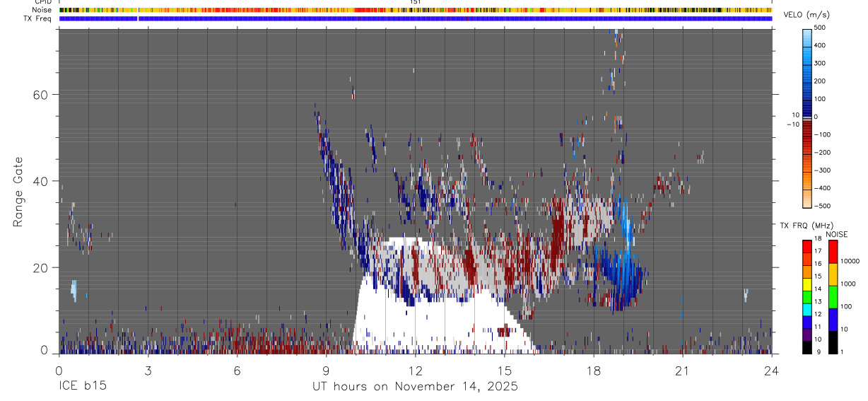Click the 'Noise' row label at top left
Viewport: 868px width, 401px height.
click(x=42, y=10)
